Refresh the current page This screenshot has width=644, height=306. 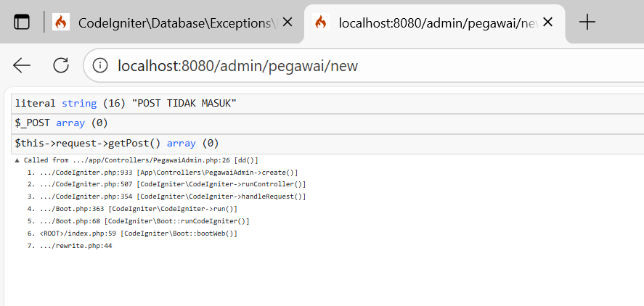click(61, 66)
